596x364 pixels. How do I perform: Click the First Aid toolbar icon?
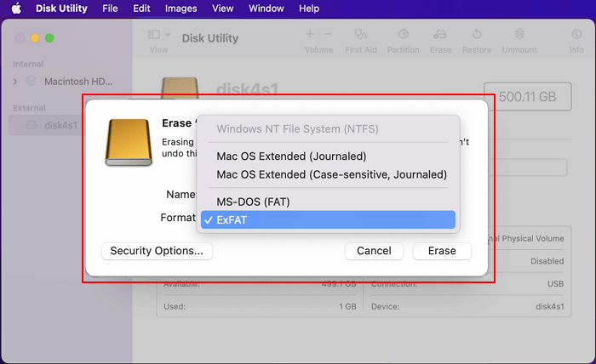(x=361, y=36)
